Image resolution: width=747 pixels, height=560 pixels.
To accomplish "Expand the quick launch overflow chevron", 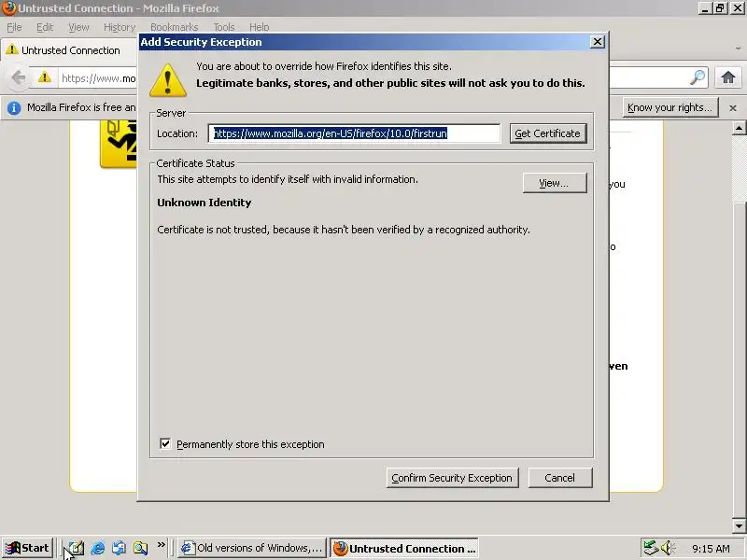I will pos(162,544).
